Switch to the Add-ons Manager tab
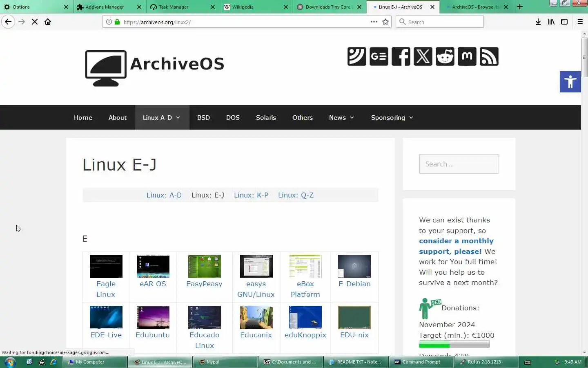This screenshot has height=368, width=588. pos(109,7)
